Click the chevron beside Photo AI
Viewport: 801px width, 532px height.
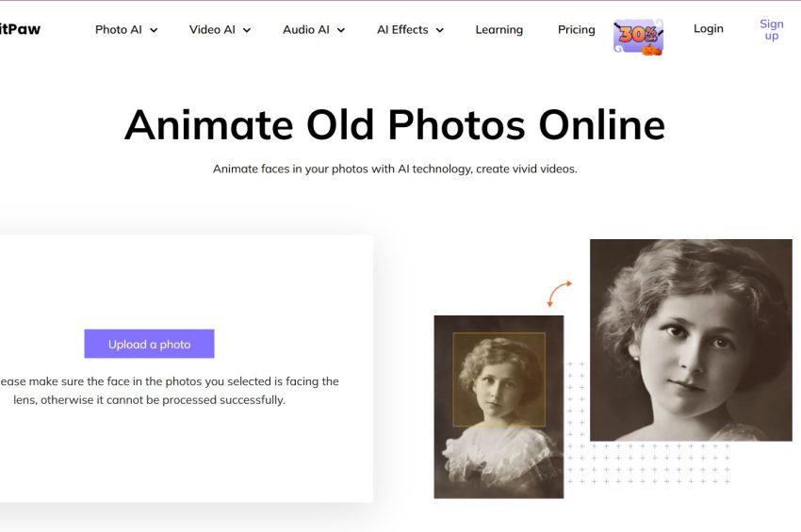154,30
